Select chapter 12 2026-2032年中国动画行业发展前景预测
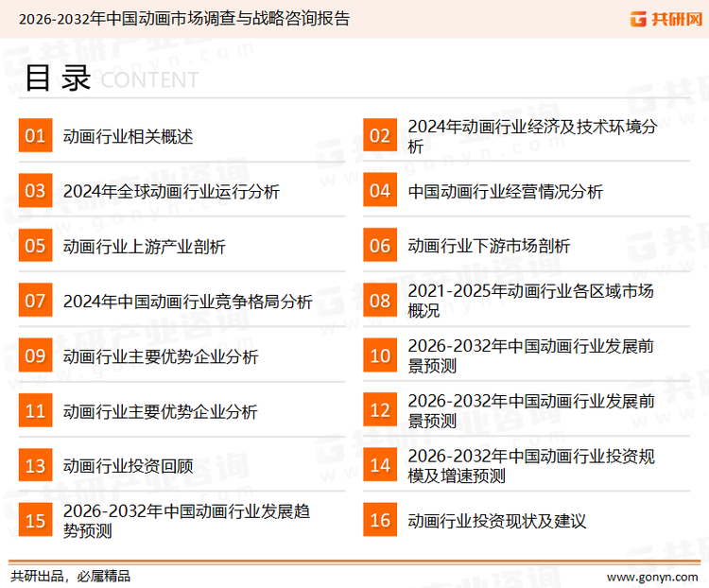The image size is (709, 588). [x=531, y=410]
